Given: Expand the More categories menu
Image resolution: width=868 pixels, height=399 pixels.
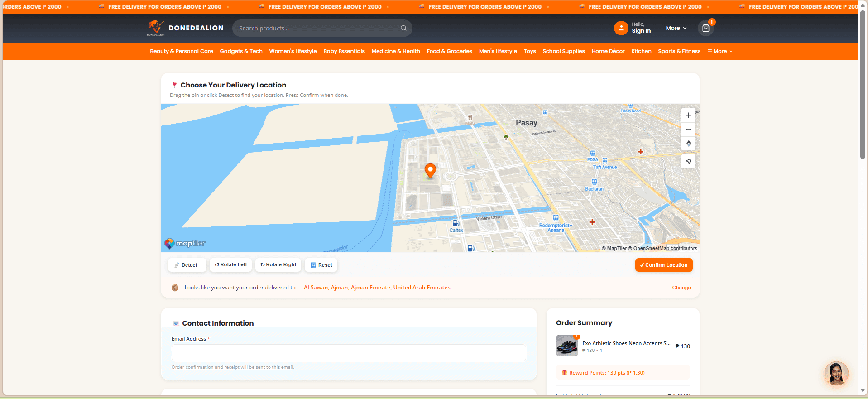Looking at the screenshot, I should point(719,51).
